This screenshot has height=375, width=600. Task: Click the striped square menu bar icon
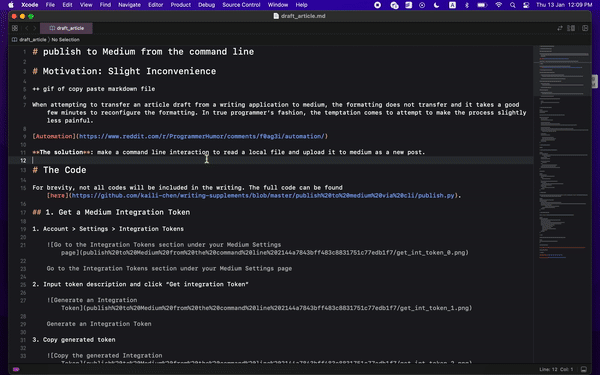pyautogui.click(x=409, y=5)
